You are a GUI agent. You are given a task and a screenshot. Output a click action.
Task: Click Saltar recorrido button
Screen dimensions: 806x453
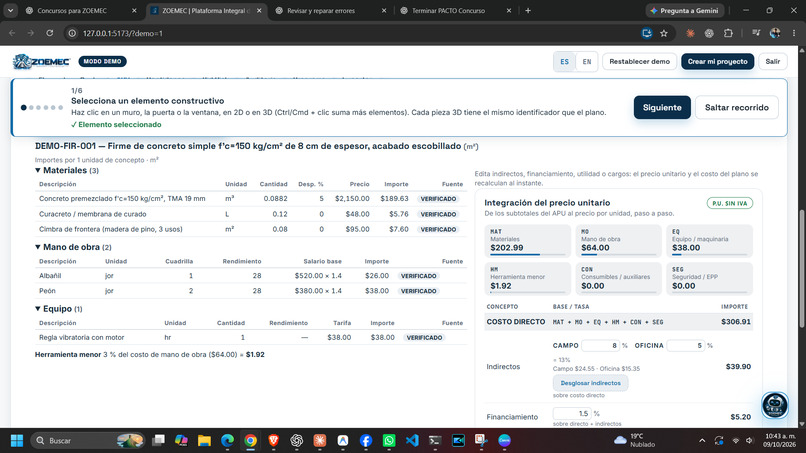point(737,107)
